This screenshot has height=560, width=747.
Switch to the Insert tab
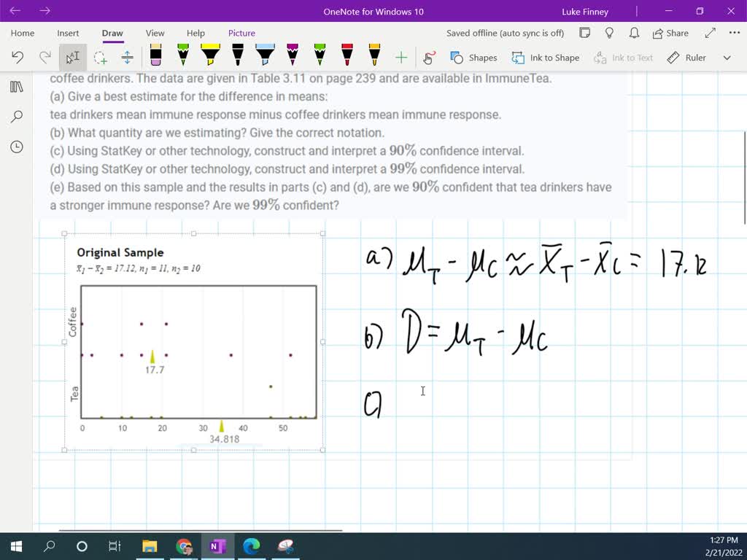67,33
